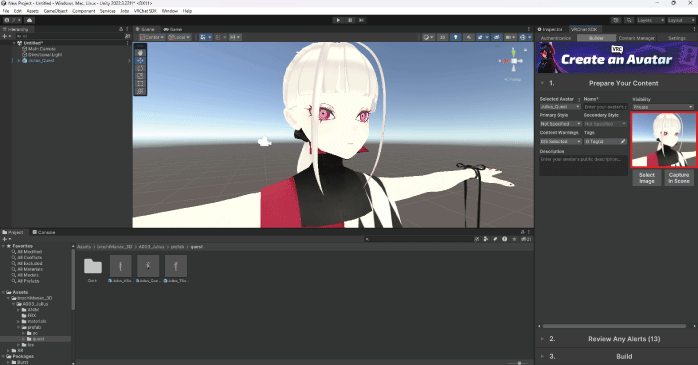Click the avatar Name input field

pyautogui.click(x=605, y=107)
